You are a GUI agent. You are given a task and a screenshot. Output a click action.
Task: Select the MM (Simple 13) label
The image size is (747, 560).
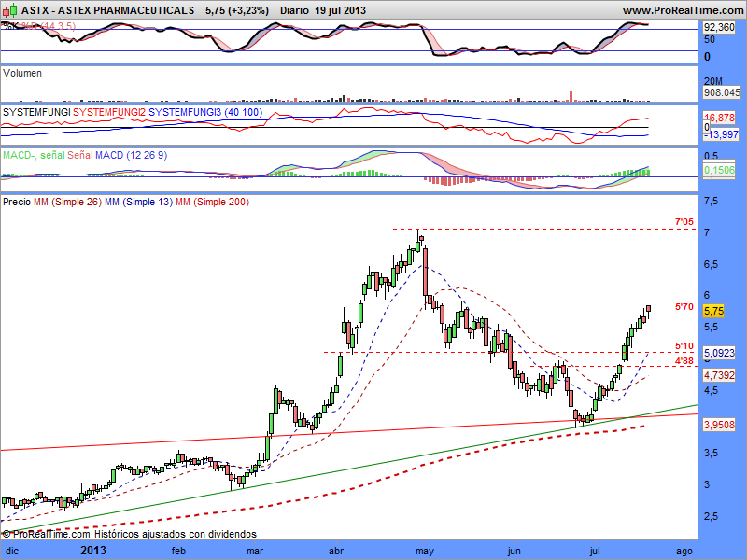click(138, 202)
